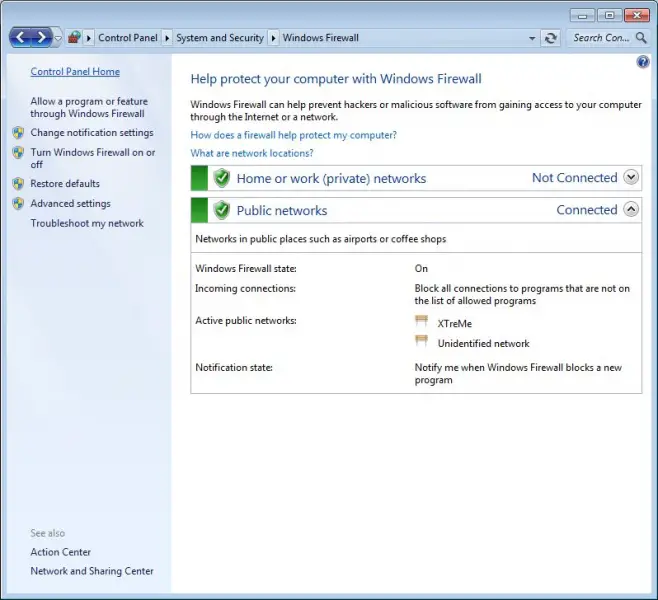The width and height of the screenshot is (658, 600).
Task: Expand the Home or work networks section chevron
Action: (631, 177)
